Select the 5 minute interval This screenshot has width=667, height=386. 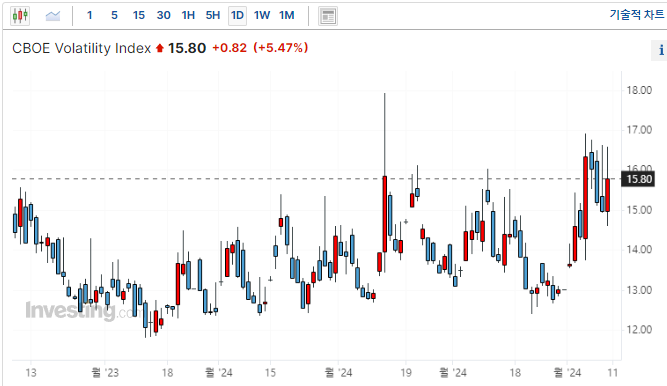pos(114,16)
